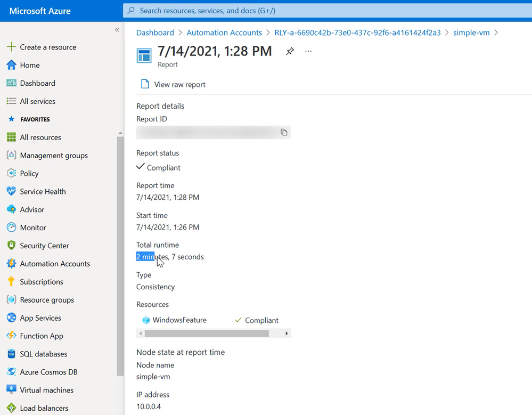Click the Automation Accounts breadcrumb link
The image size is (532, 415).
[x=224, y=32]
